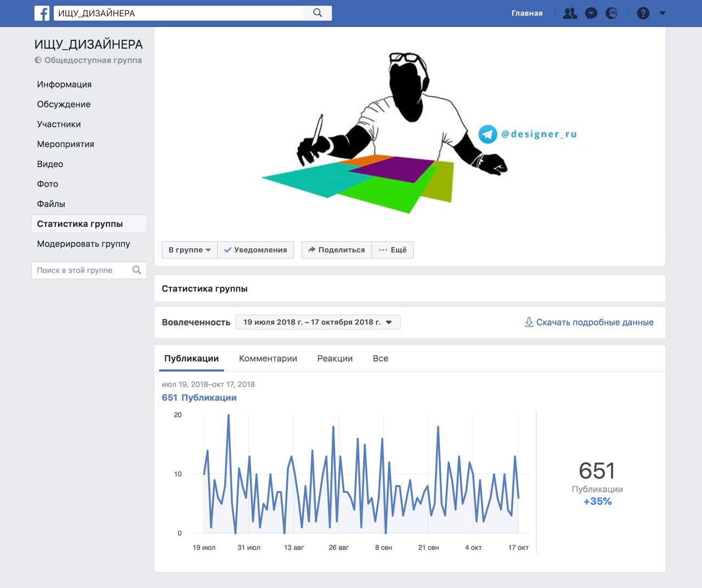Click the 17 окт label on chart axis
The width and height of the screenshot is (702, 588).
point(518,547)
